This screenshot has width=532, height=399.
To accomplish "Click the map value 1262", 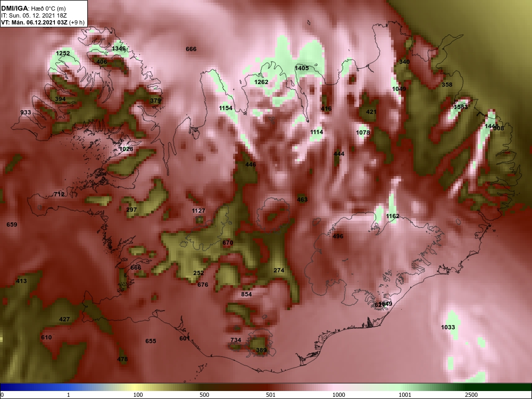I will point(261,82).
